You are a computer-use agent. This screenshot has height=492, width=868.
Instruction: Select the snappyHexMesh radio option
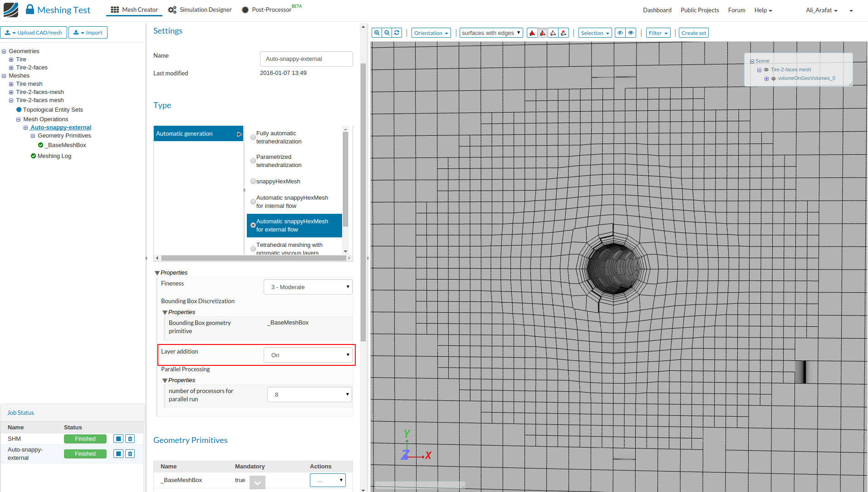point(253,182)
